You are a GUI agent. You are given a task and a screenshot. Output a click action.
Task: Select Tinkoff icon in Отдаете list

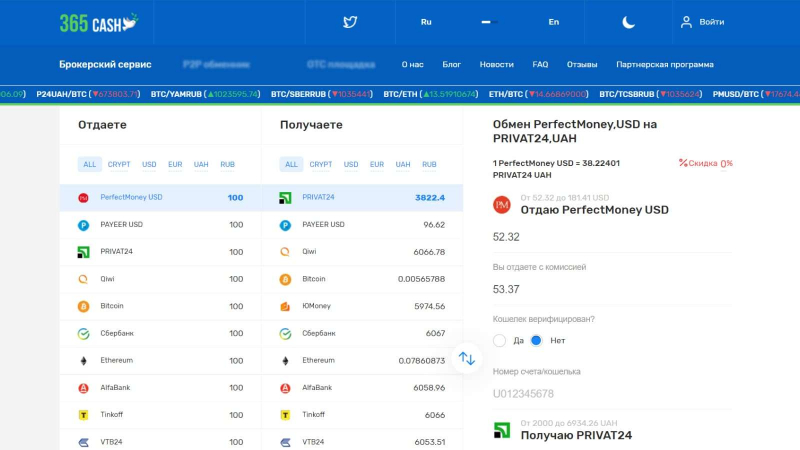pos(83,415)
